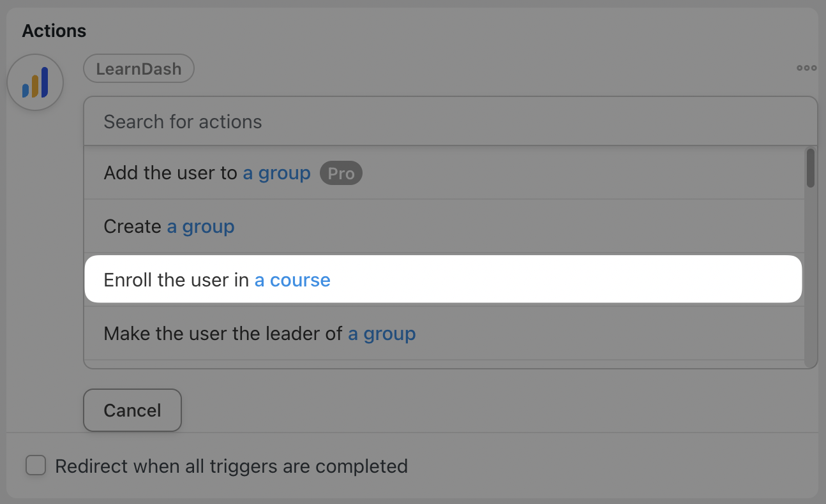Screen dimensions: 826x504
Task: Open the a course link
Action: (x=292, y=279)
